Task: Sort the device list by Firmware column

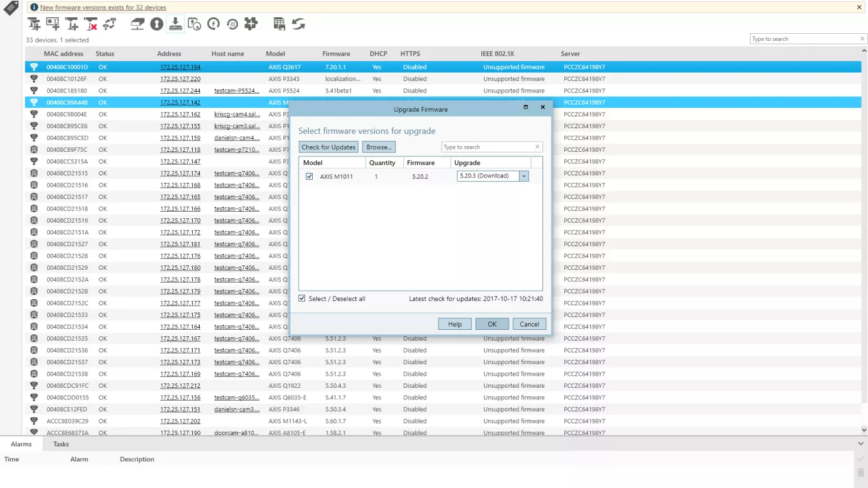Action: (336, 54)
